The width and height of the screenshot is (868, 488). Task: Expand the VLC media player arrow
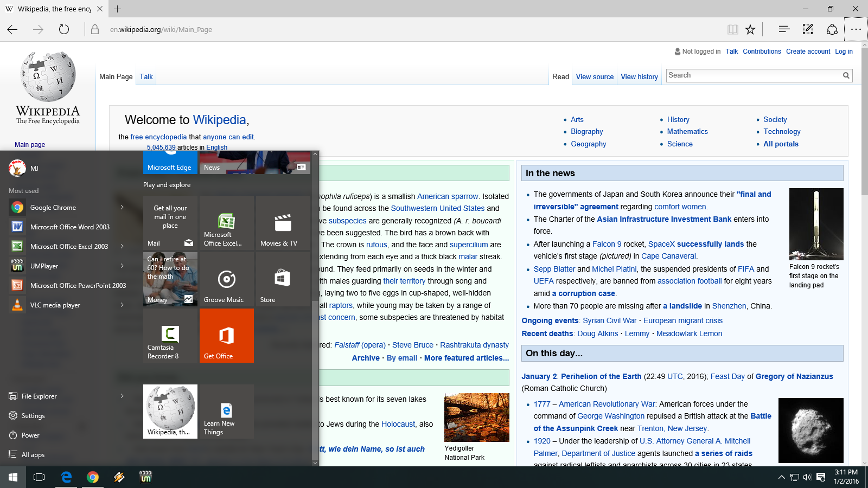tap(122, 305)
